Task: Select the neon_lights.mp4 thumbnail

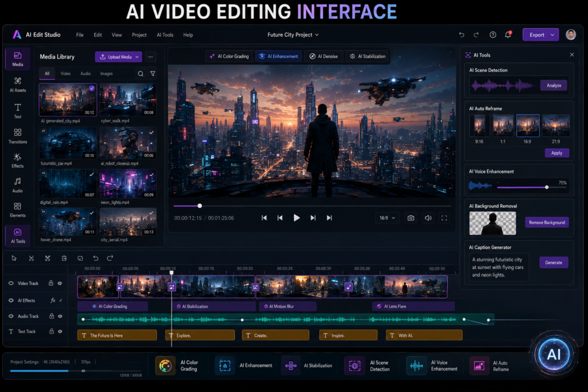Action: click(128, 184)
